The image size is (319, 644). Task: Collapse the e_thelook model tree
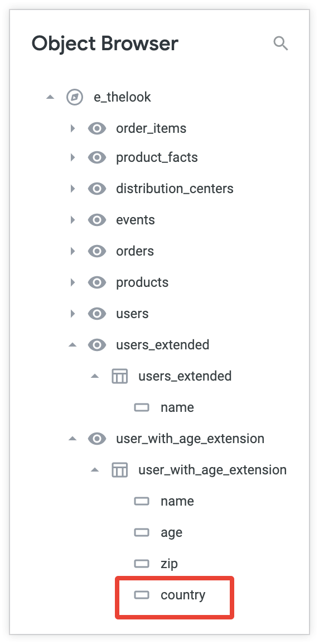[50, 97]
